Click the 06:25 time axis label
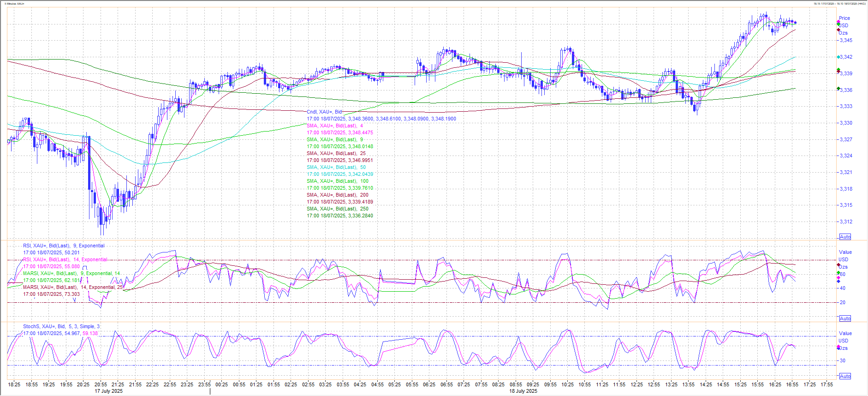Viewport: 868px width, 396px height. tap(429, 384)
